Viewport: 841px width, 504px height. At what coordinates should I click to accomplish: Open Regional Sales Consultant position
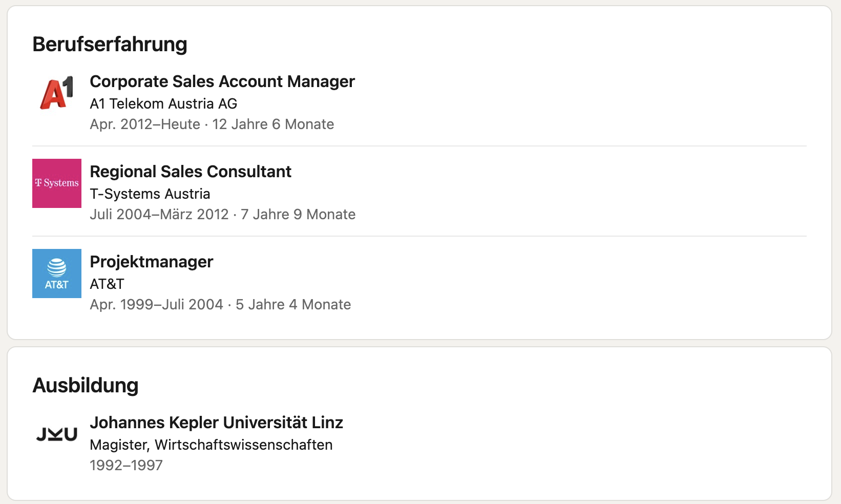(191, 172)
